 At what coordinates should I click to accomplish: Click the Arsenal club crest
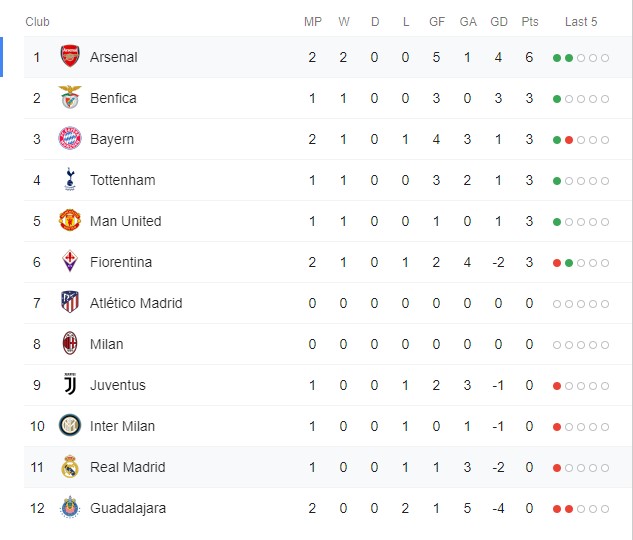pyautogui.click(x=70, y=56)
